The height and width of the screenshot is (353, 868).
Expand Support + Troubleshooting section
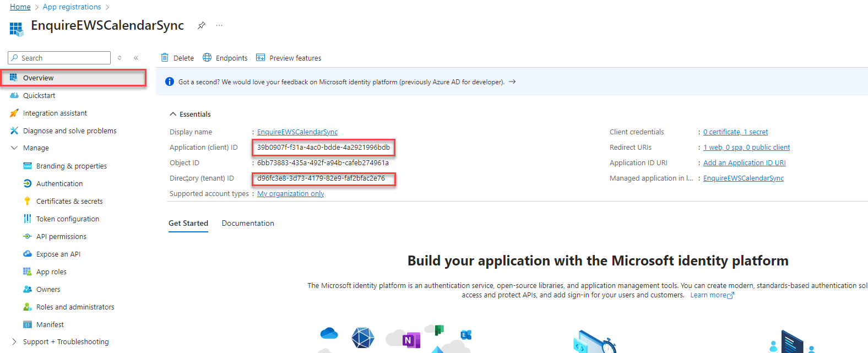pos(14,341)
